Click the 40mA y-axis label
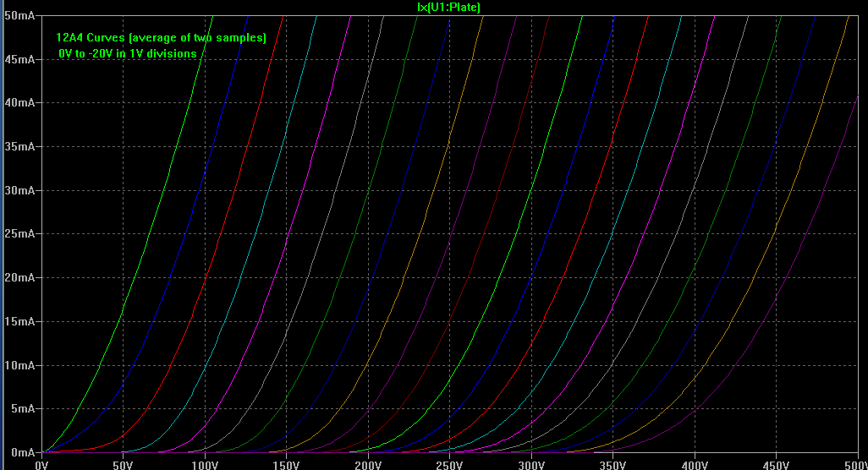This screenshot has height=470, width=868. (19, 103)
